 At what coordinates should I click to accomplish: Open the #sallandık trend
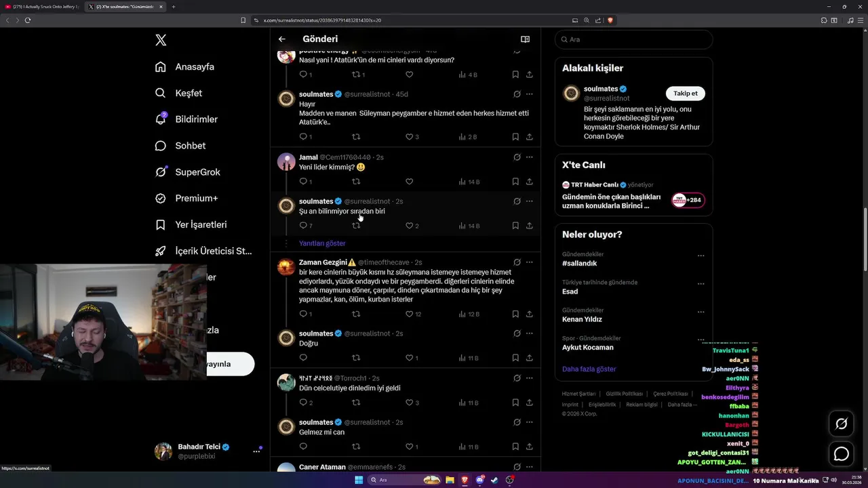(580, 263)
